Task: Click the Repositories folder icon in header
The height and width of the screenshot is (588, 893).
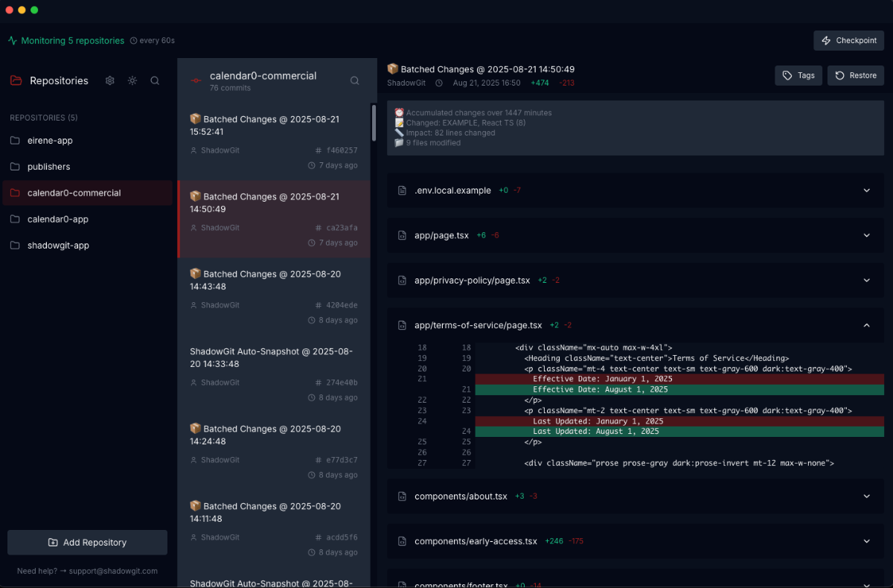Action: 16,80
